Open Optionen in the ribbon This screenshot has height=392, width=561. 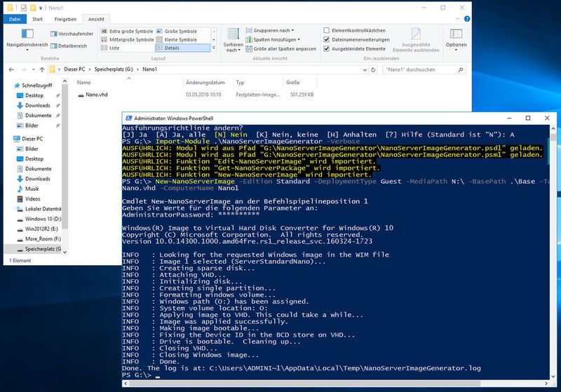(457, 39)
